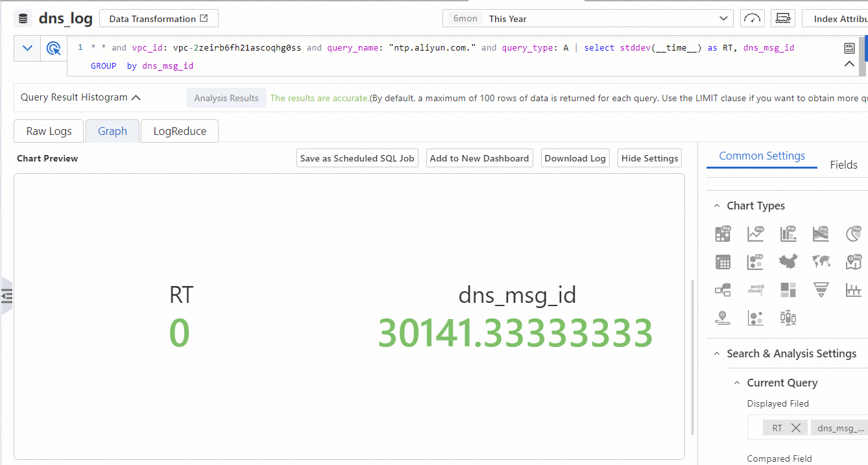Click Save as Scheduled SQL Job

click(357, 158)
